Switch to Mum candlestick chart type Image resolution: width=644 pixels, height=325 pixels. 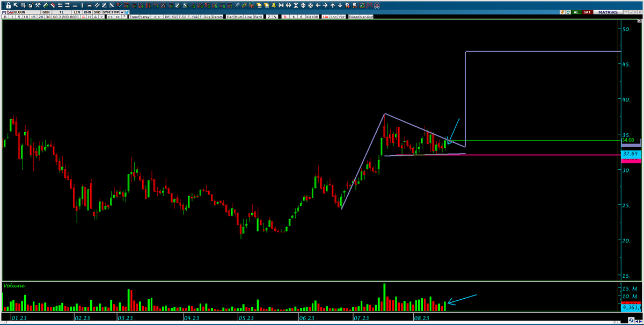(238, 17)
